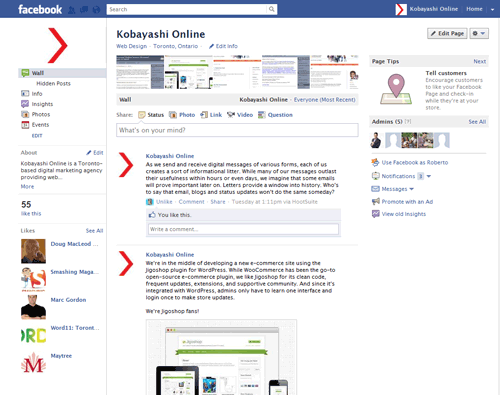Open Doug MacLeod liked page thumbnail
This screenshot has height=395, width=500.
pos(33,251)
